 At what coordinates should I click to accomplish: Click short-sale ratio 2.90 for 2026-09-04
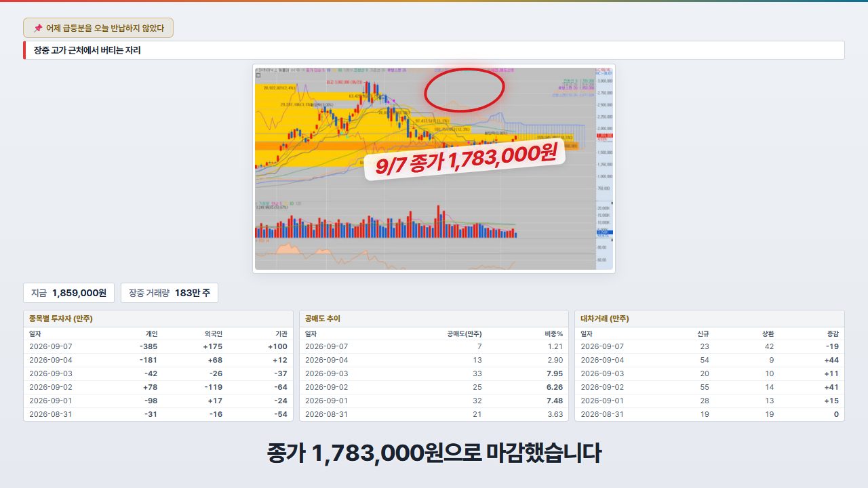(555, 360)
